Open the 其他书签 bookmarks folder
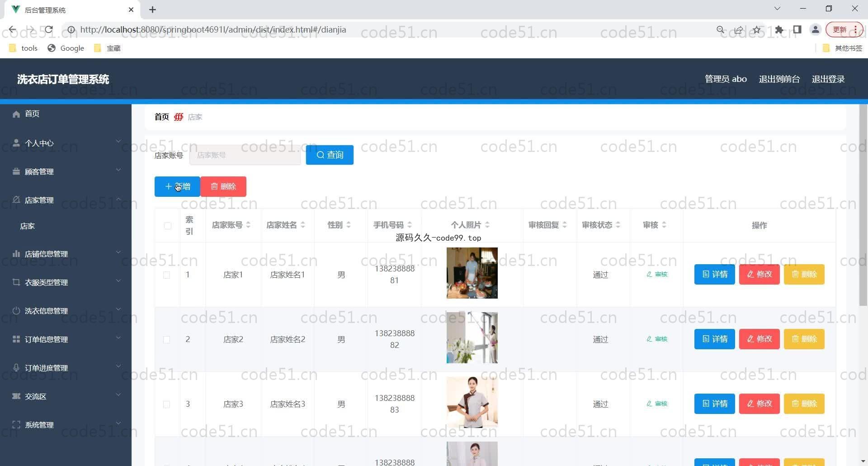 click(843, 48)
